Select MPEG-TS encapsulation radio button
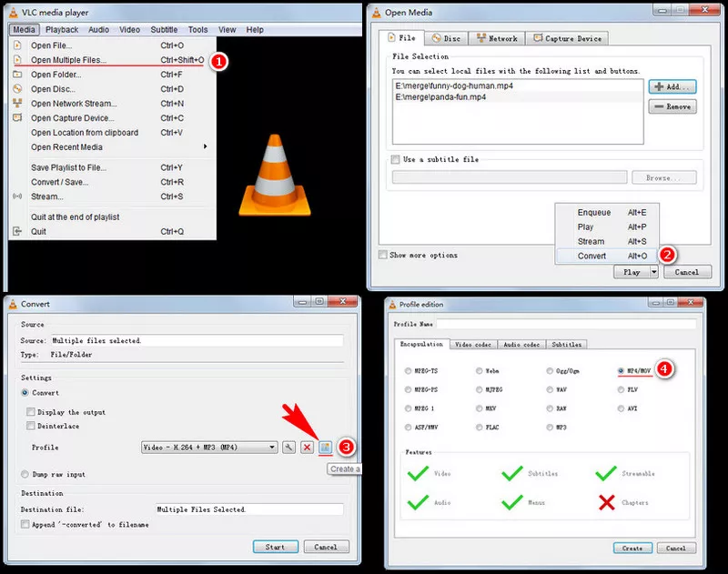 tap(408, 371)
